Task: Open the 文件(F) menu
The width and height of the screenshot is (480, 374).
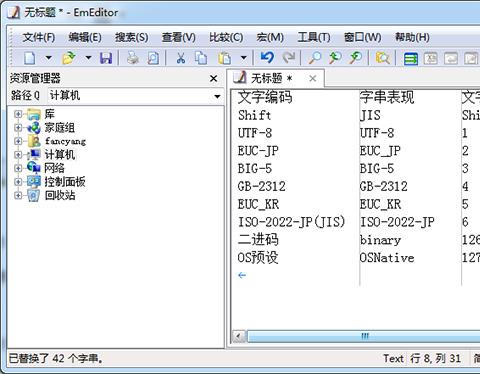Action: (39, 37)
